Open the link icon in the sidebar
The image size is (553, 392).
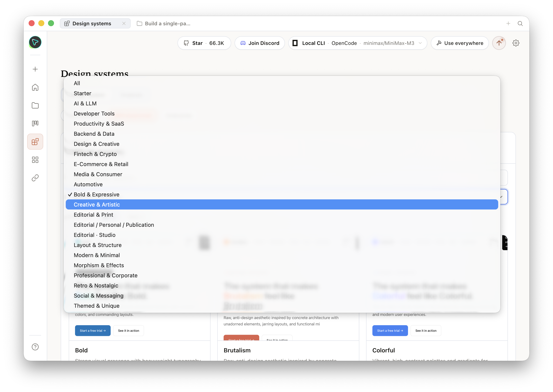tap(35, 178)
